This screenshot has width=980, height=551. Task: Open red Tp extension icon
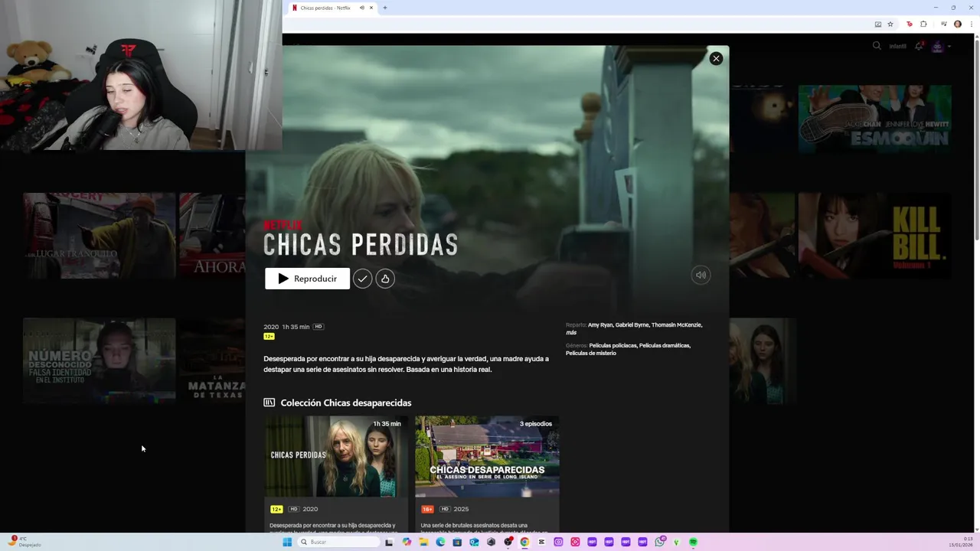(910, 24)
